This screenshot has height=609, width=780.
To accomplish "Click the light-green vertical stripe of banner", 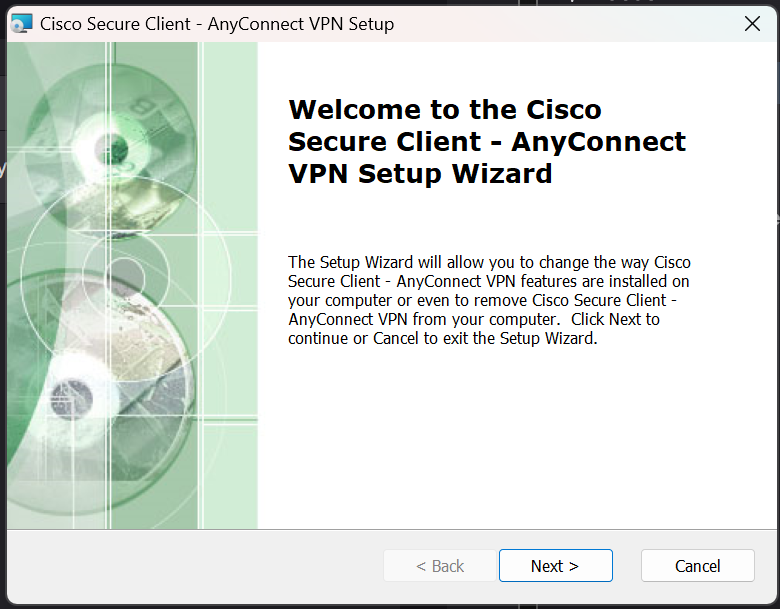I will point(230,285).
